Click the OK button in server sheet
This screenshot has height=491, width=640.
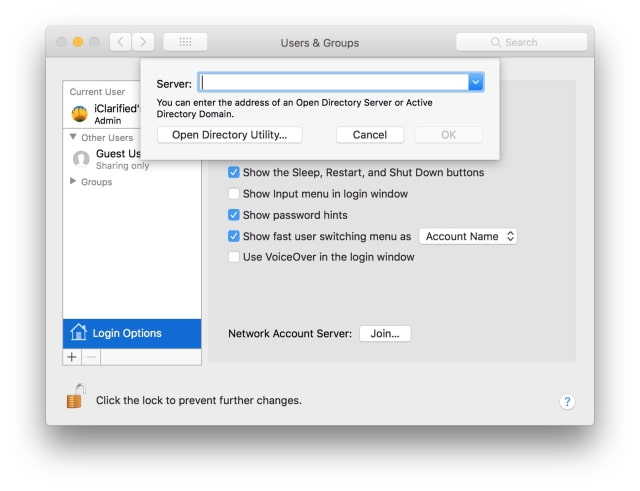point(449,135)
